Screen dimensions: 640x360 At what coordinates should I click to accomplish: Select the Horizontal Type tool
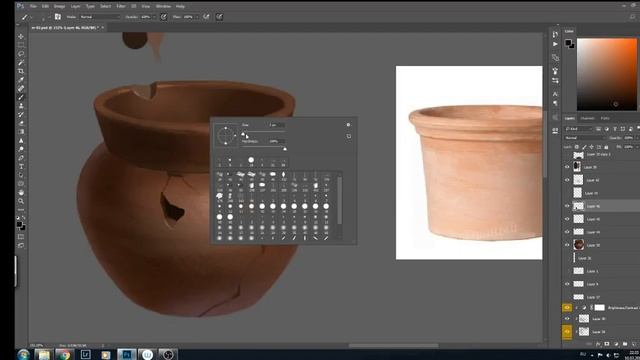coord(21,167)
